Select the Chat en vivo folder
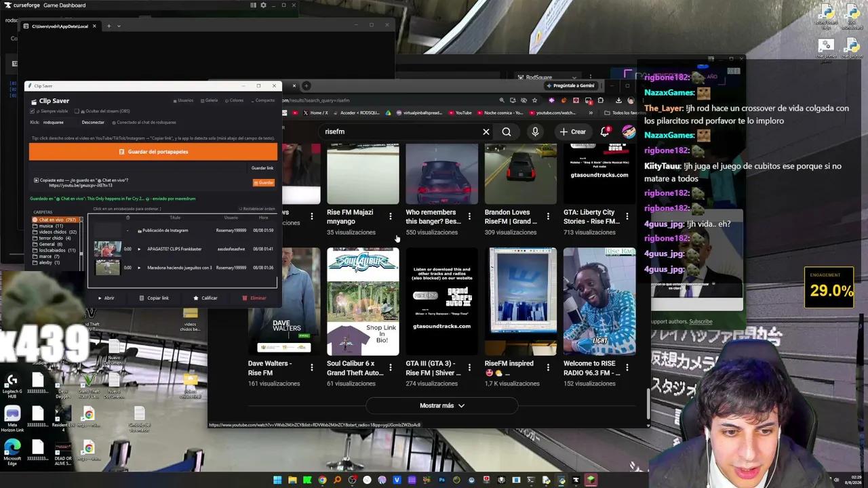 [x=55, y=220]
